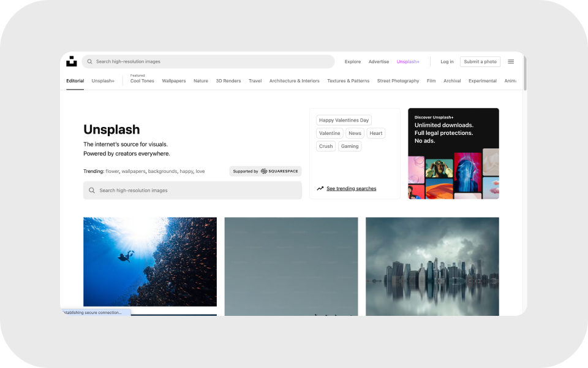This screenshot has width=588, height=368.
Task: Open the hamburger menu icon
Action: pos(511,61)
